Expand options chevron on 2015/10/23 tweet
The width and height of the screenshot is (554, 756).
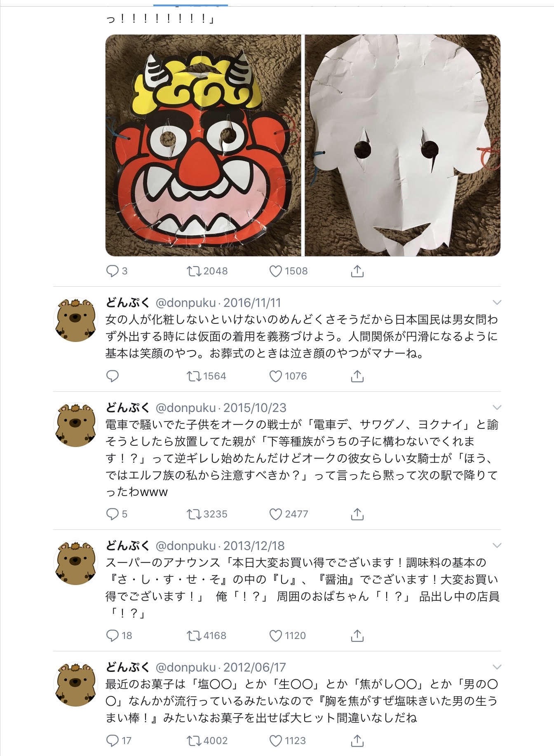click(497, 407)
